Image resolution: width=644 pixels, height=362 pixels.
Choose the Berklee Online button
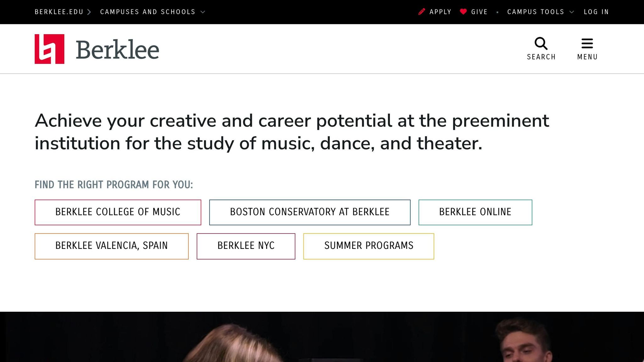[x=475, y=212]
